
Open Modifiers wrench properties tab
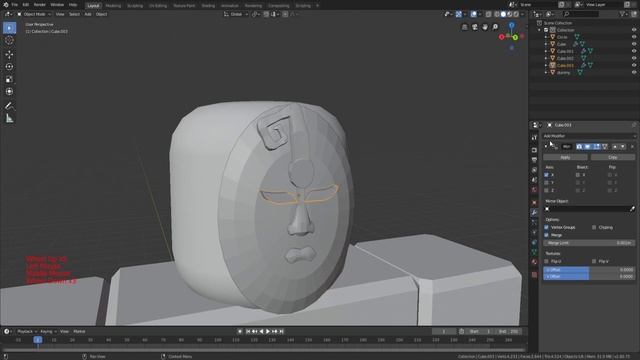pos(534,212)
